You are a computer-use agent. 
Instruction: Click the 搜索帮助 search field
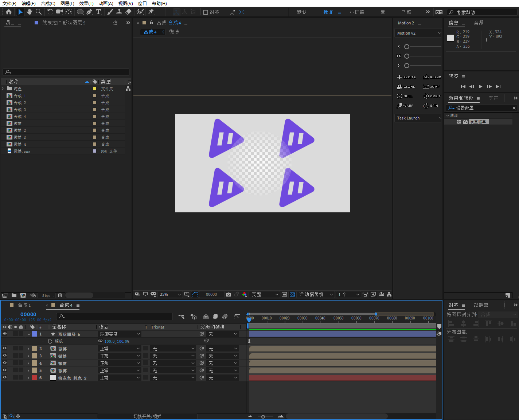[482, 12]
